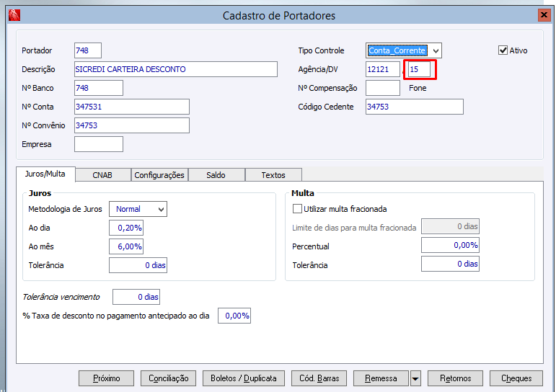Click the Remessa button

381,378
